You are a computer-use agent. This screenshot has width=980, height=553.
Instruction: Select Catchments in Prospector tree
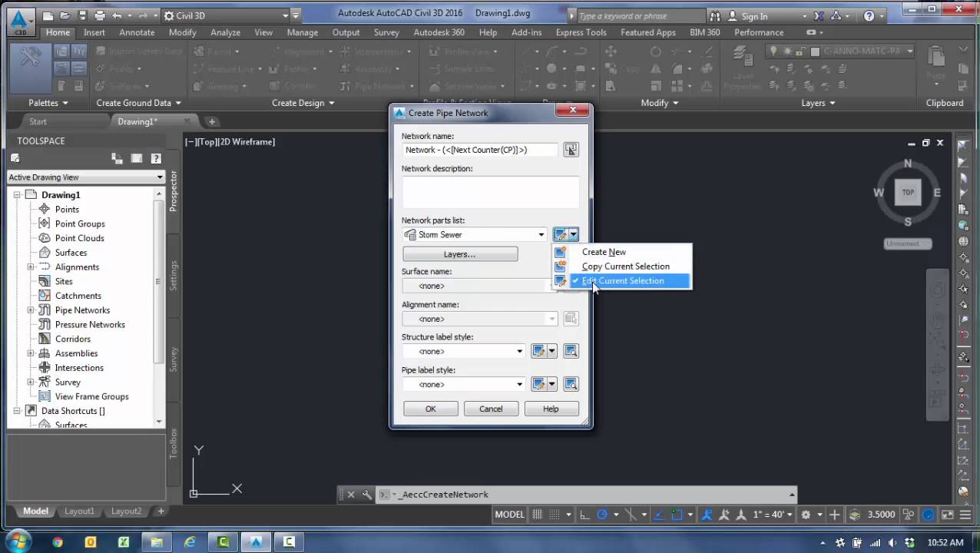[78, 296]
